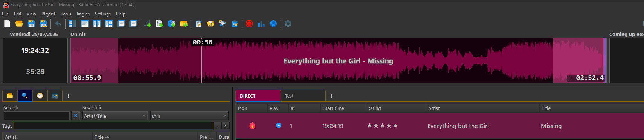Open the Tools menu
This screenshot has height=140, width=644.
click(x=66, y=14)
